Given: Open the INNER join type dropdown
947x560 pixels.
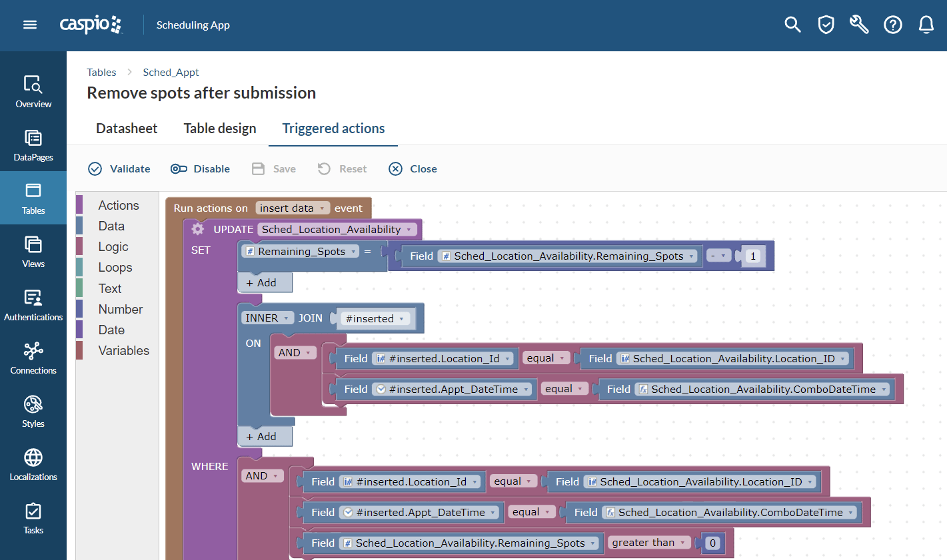Looking at the screenshot, I should click(x=267, y=318).
